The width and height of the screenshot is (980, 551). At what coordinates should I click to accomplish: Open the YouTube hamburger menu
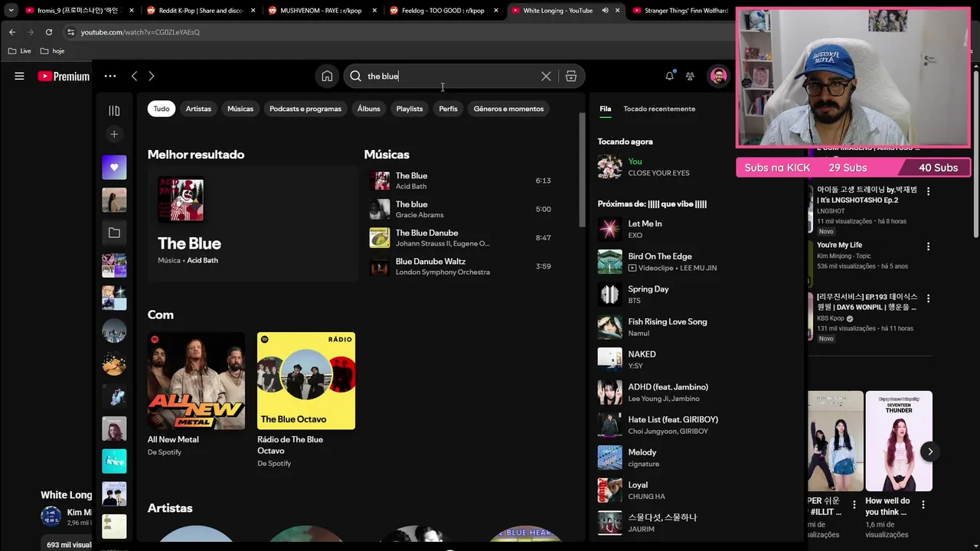pyautogui.click(x=19, y=76)
